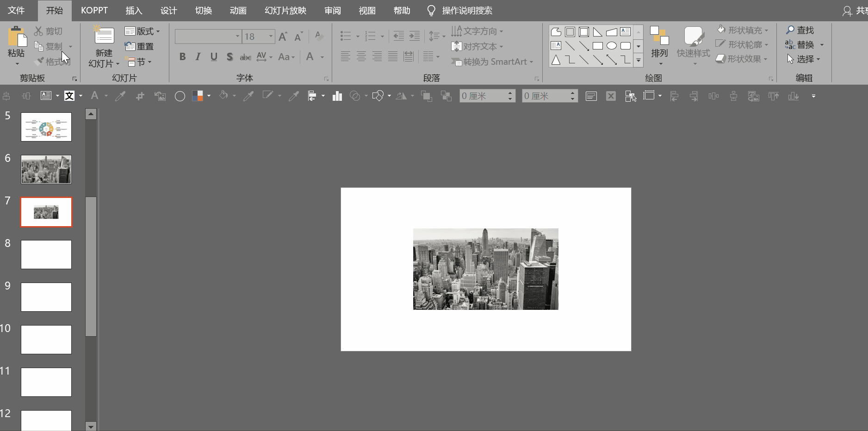Toggle Bold formatting

[x=182, y=57]
